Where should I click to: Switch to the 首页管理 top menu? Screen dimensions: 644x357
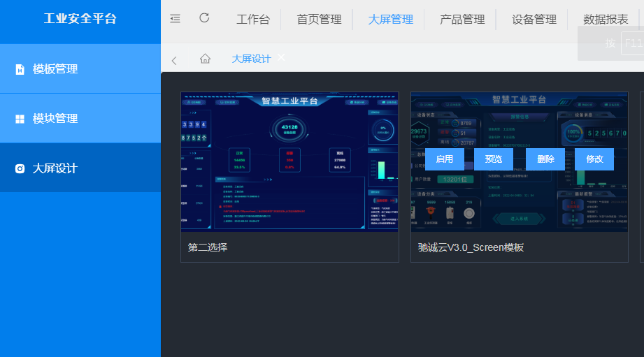click(x=319, y=20)
